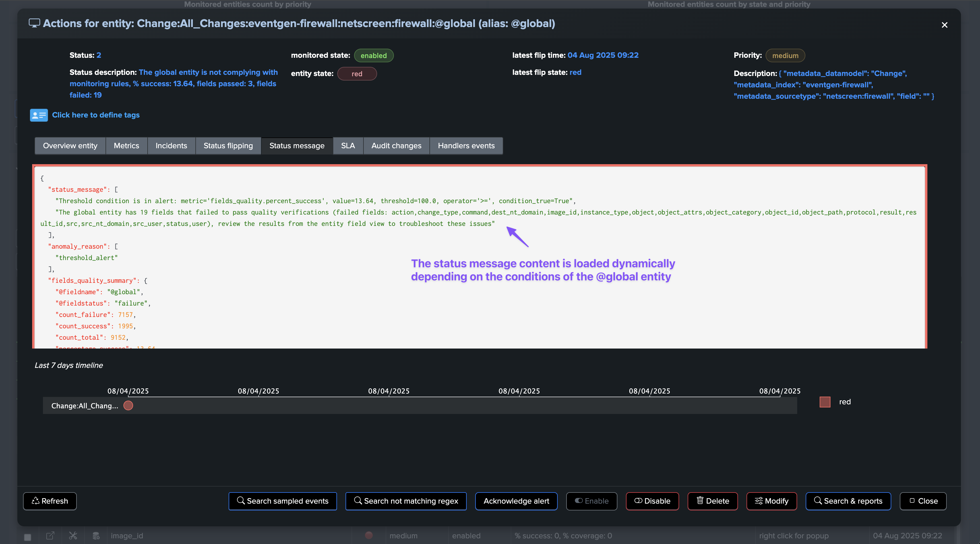
Task: Click trash icon on the Delete button
Action: 700,500
